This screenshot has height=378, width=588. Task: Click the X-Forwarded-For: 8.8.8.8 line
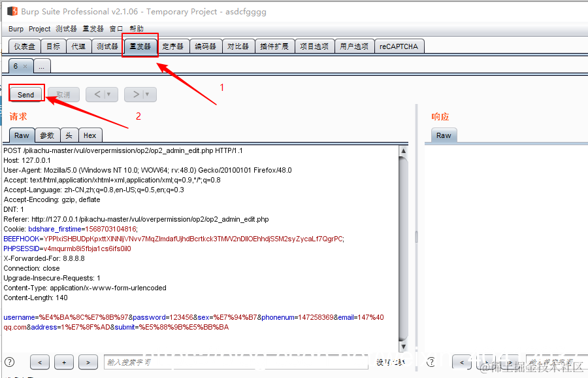tap(44, 258)
